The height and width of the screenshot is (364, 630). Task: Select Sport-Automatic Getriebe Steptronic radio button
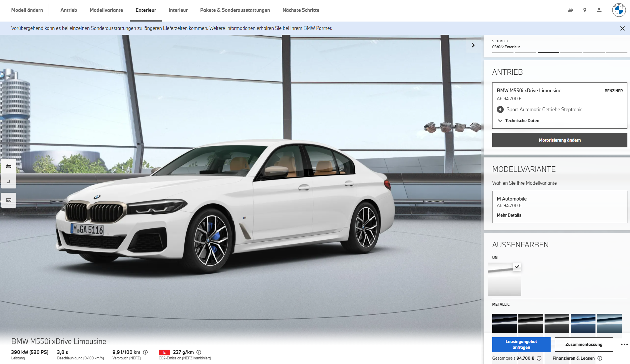[x=500, y=109]
